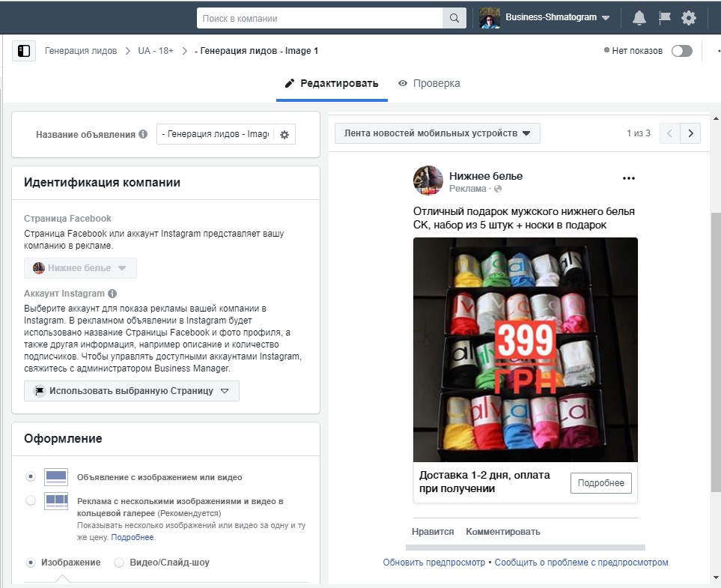Click the scrollbar up arrow
The image size is (721, 588).
pyautogui.click(x=716, y=118)
